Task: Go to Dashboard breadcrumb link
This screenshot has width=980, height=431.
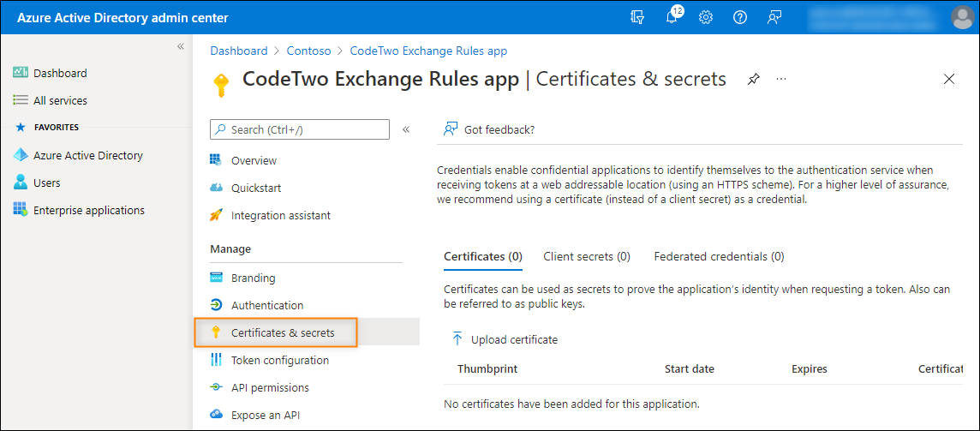Action: [239, 51]
